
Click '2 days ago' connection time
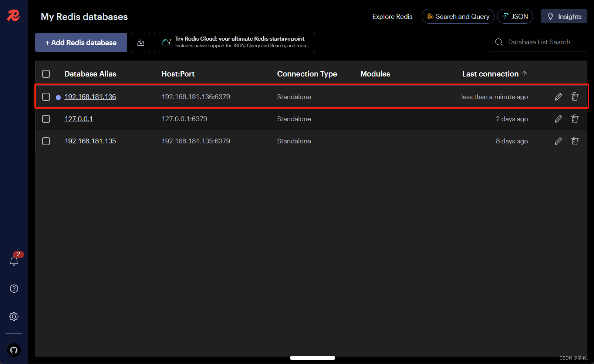(x=512, y=119)
